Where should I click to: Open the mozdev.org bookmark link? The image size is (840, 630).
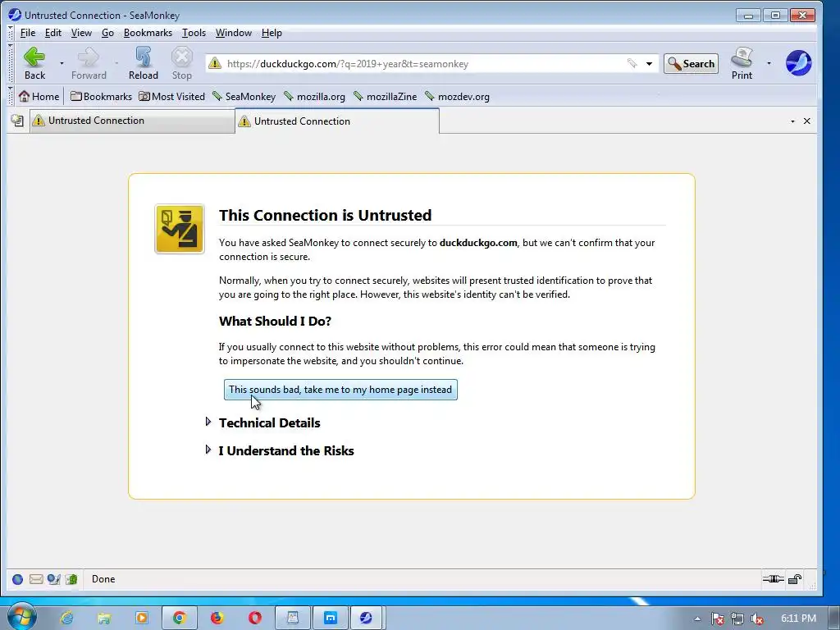(457, 97)
